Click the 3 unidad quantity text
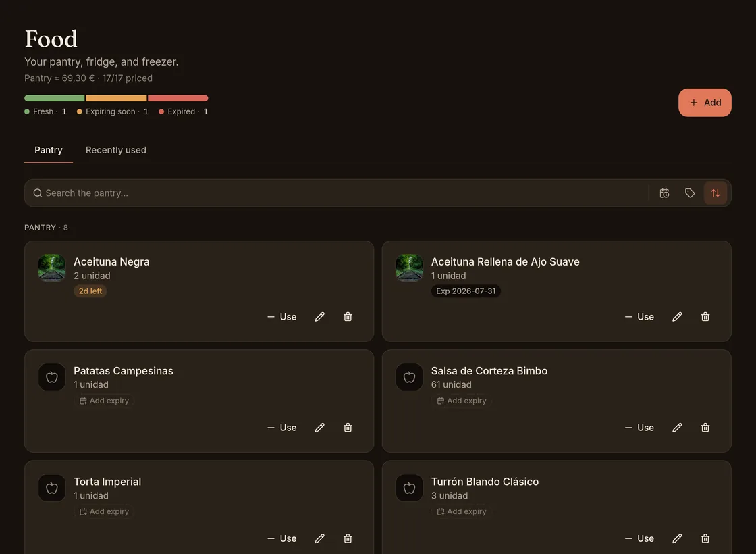The image size is (756, 554). [x=450, y=496]
